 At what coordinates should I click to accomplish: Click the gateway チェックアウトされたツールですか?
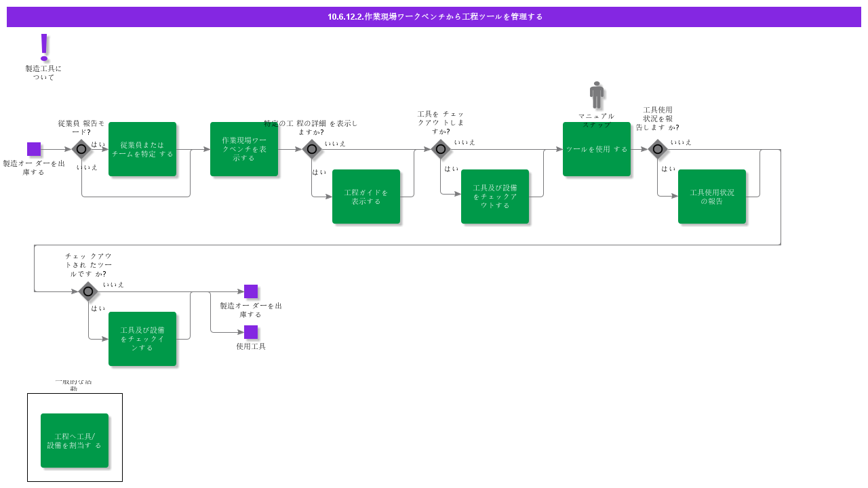pos(88,291)
